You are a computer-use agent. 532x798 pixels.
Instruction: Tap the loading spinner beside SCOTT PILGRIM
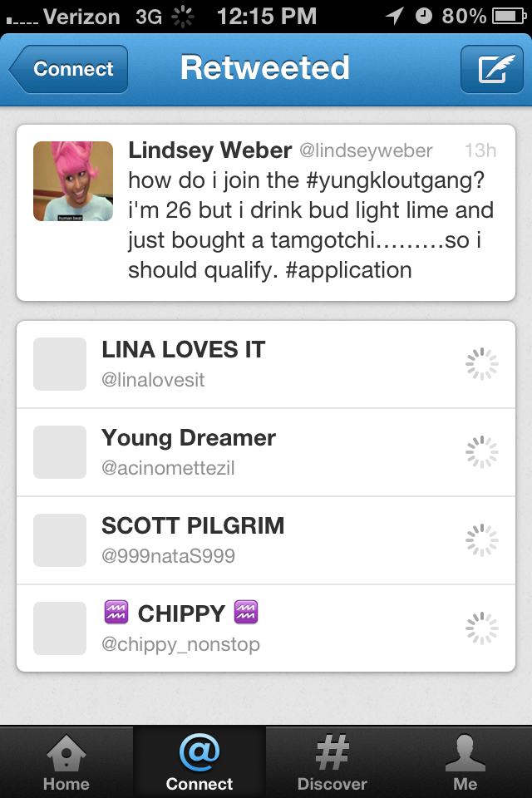[x=481, y=540]
